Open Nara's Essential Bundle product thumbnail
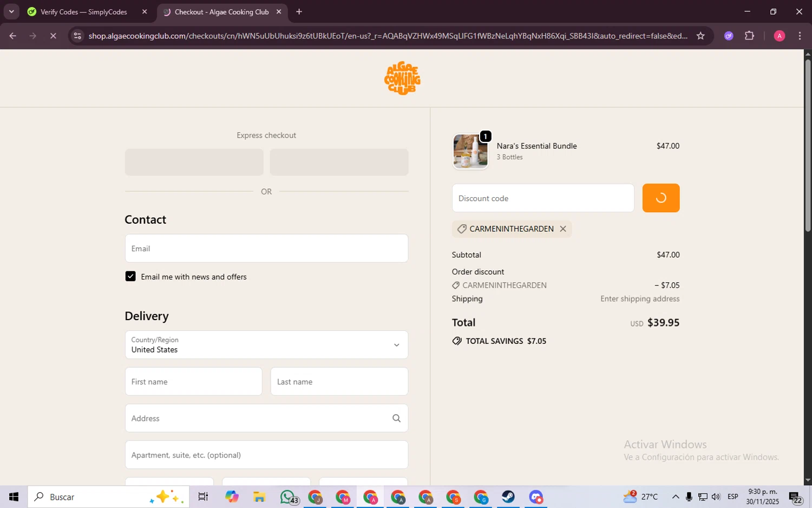812x508 pixels. (470, 152)
